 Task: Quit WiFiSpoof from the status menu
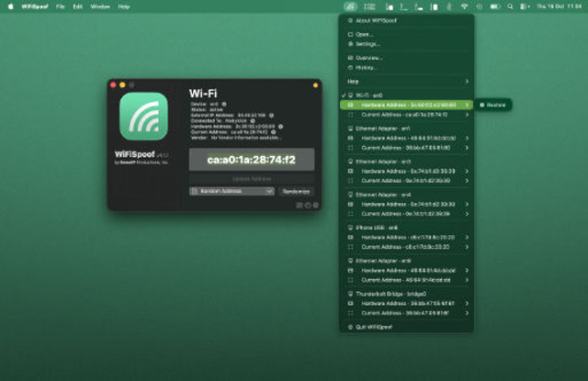pyautogui.click(x=406, y=327)
